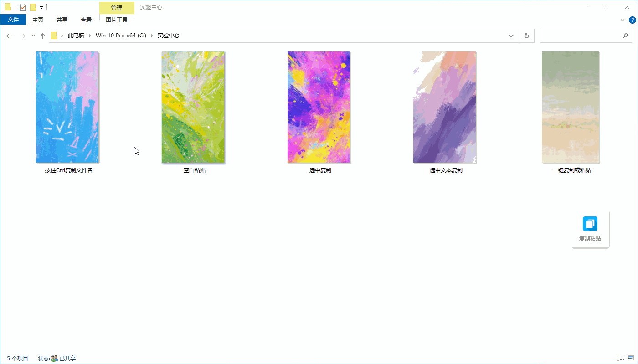638x364 pixels.
Task: Click the file name 选中文本复制
Action: (x=446, y=170)
